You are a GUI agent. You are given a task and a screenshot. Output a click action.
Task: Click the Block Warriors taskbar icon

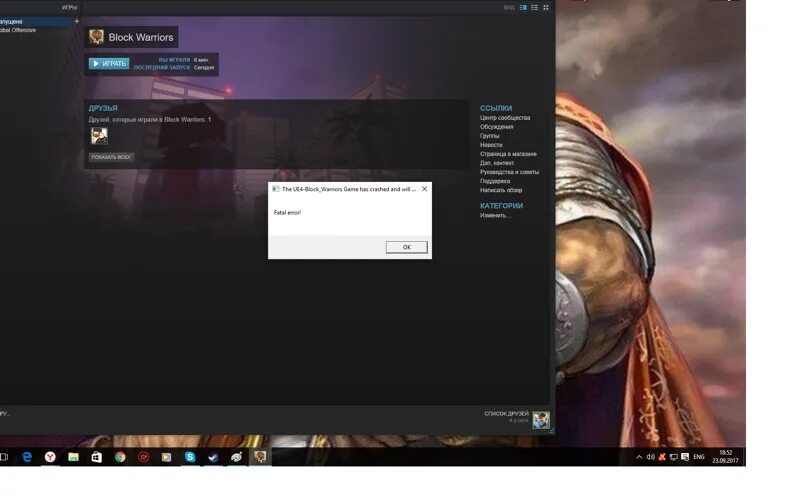260,457
